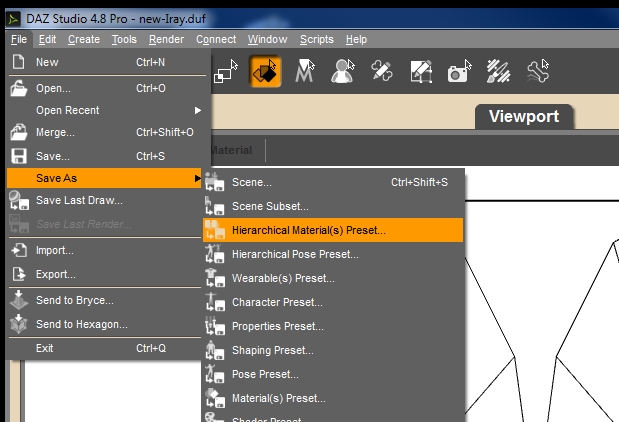
Task: Select the Surface Selection tool icon
Action: pyautogui.click(x=265, y=71)
